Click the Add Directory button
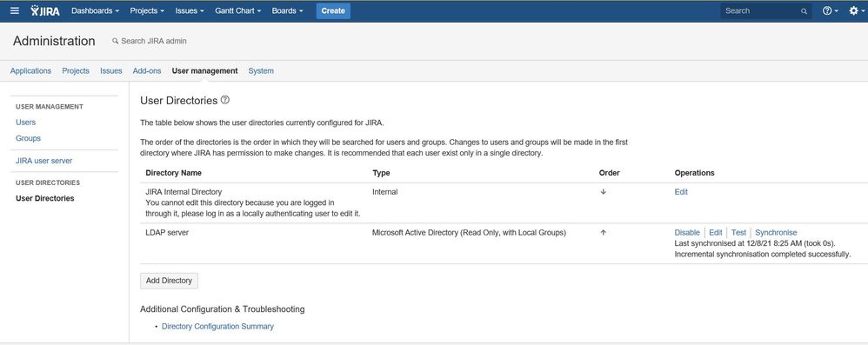 pyautogui.click(x=169, y=281)
